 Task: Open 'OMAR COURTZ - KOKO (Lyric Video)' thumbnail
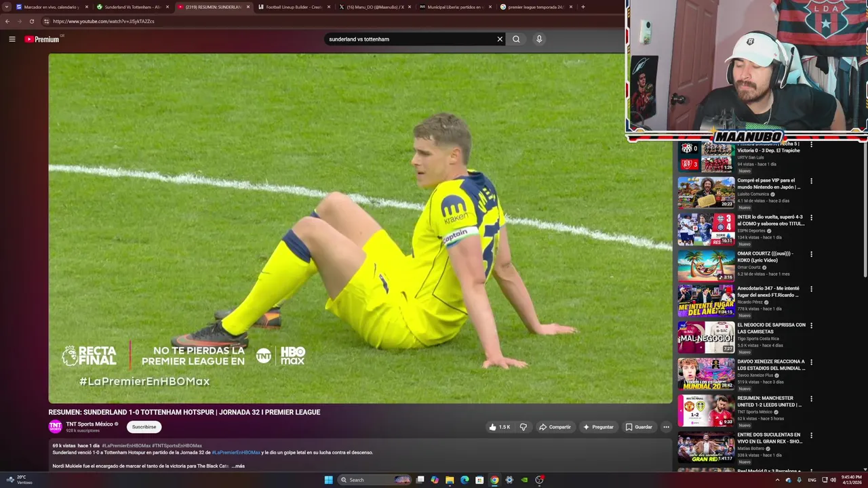pyautogui.click(x=706, y=266)
